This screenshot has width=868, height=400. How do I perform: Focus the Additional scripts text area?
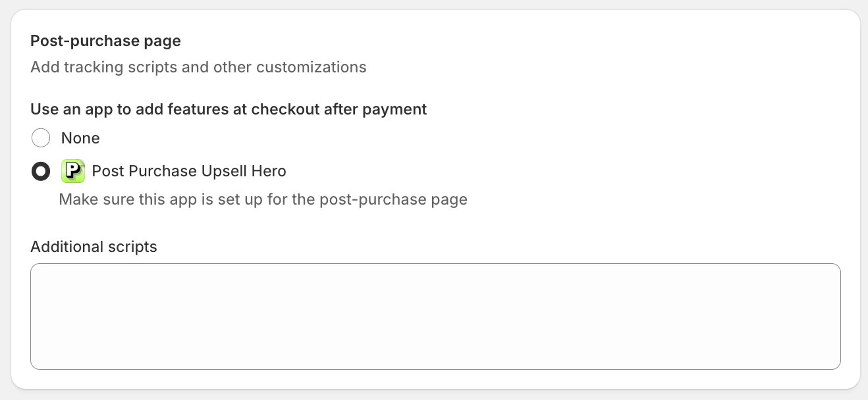pyautogui.click(x=435, y=316)
